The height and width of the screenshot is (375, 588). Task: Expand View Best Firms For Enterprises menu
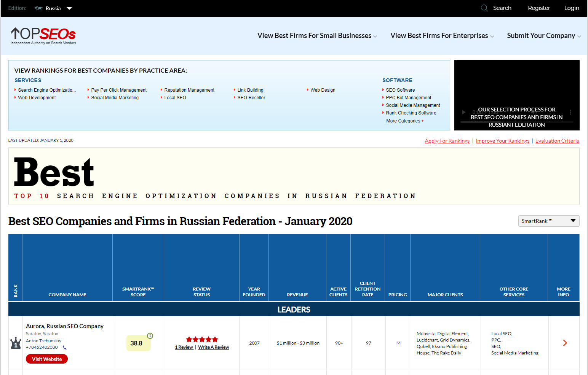pos(442,36)
